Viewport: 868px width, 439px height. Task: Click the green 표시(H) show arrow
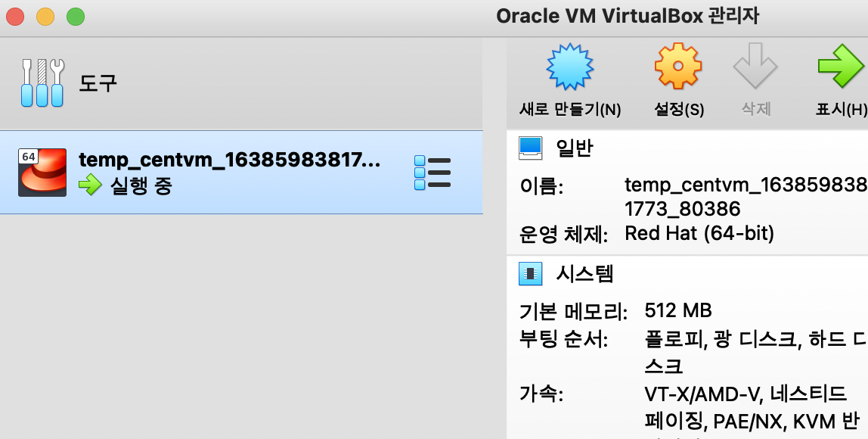841,81
